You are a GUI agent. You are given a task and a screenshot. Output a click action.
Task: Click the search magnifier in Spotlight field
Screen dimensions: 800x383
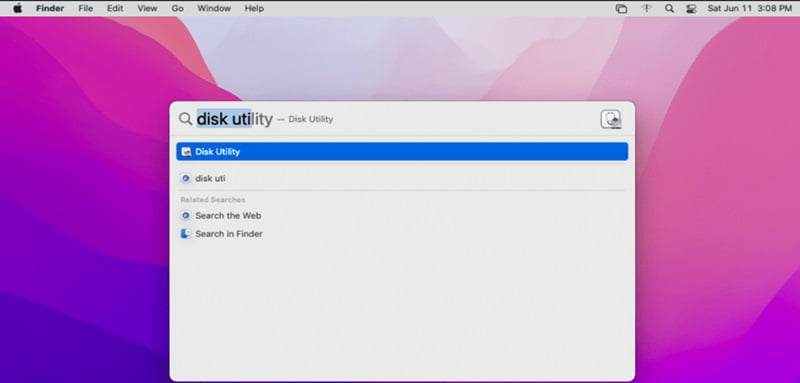pyautogui.click(x=185, y=119)
